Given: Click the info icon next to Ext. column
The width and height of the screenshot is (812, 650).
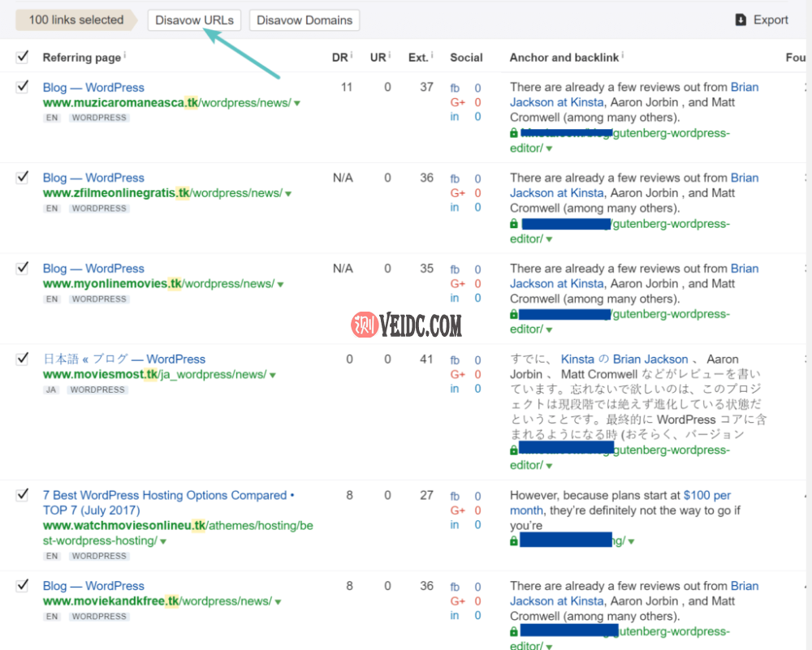Looking at the screenshot, I should (432, 57).
